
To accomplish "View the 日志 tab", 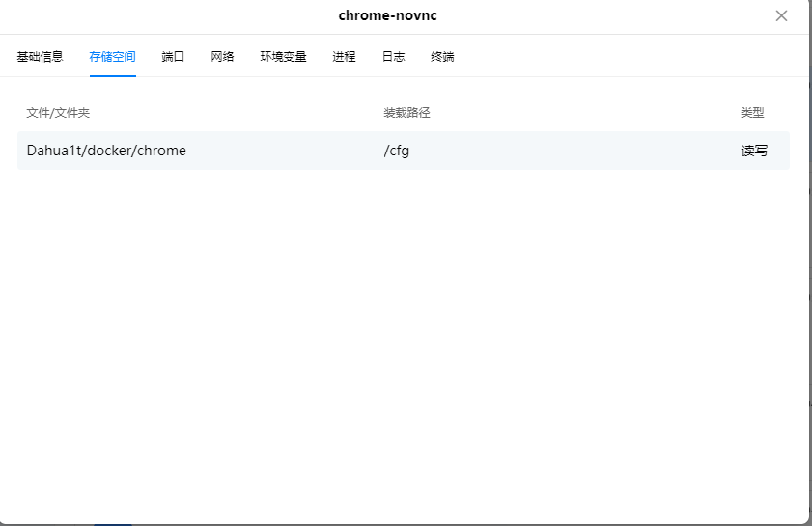I will (x=393, y=56).
